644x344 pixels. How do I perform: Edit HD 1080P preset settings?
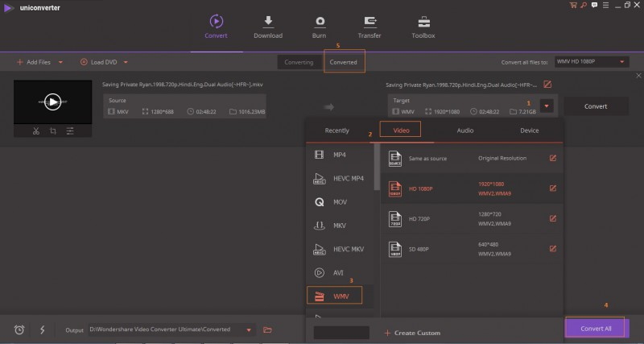tap(553, 189)
